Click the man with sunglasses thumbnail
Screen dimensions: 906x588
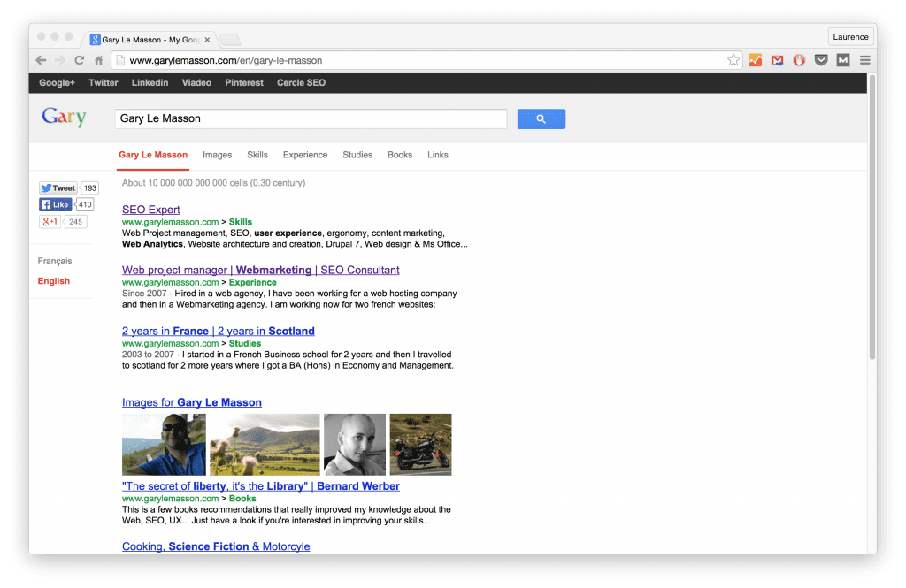click(164, 445)
